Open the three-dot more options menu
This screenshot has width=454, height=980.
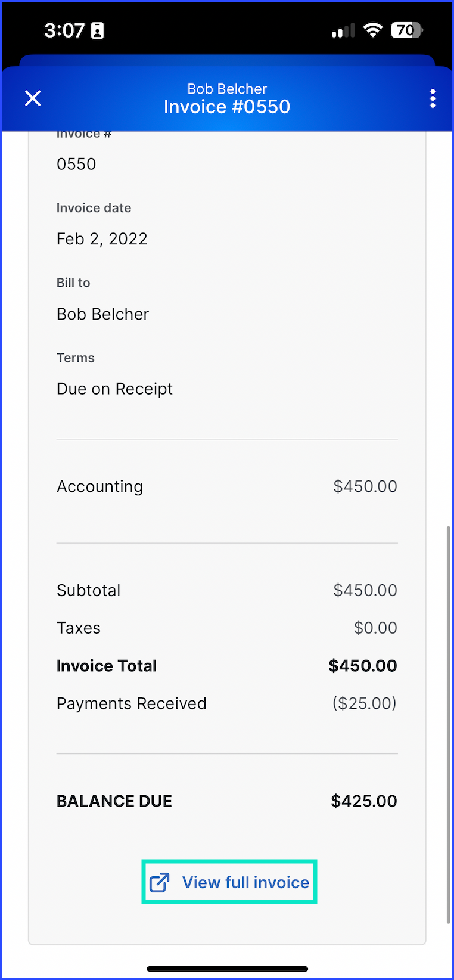(x=433, y=98)
